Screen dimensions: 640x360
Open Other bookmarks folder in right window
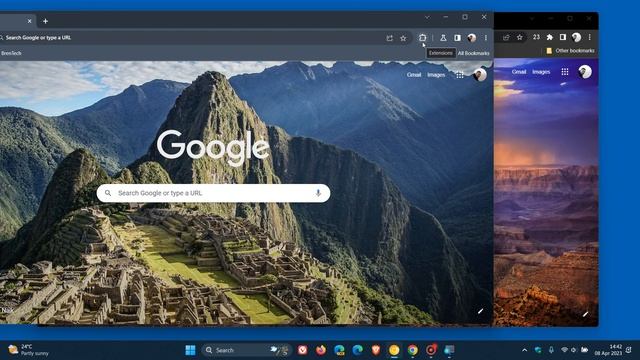[570, 51]
